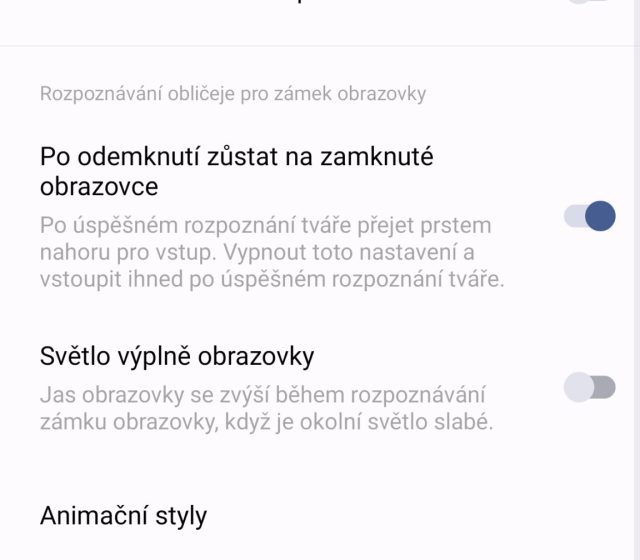Disable the stay-on-lock-screen after unlock toggle
Image resolution: width=640 pixels, height=560 pixels.
point(589,216)
